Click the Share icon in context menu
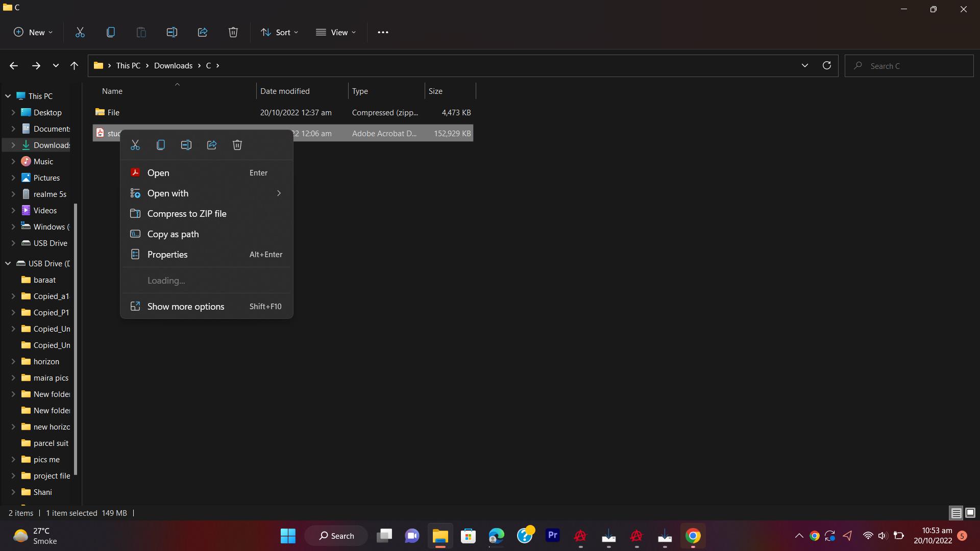This screenshot has width=980, height=551. click(x=212, y=145)
